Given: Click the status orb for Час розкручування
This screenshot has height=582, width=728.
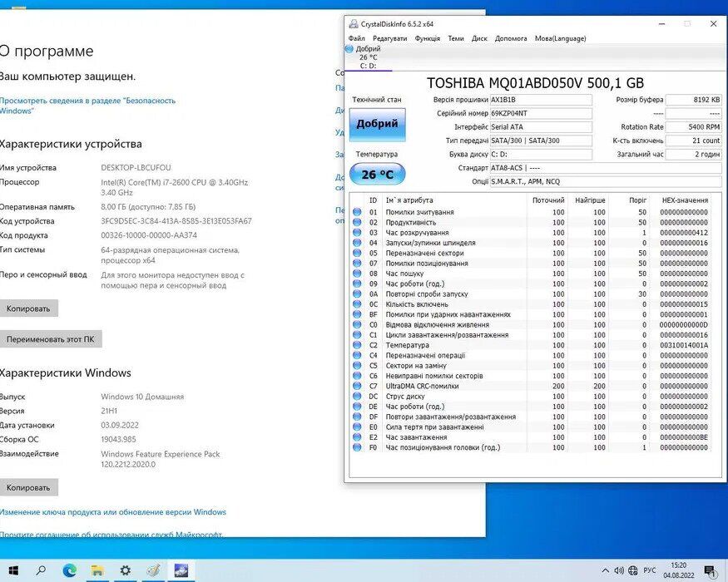Looking at the screenshot, I should coord(357,233).
